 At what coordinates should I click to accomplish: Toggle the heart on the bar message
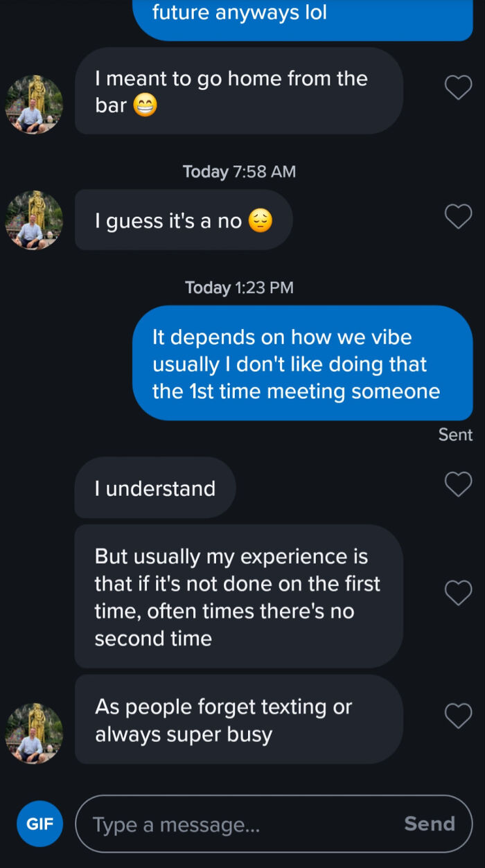[458, 87]
